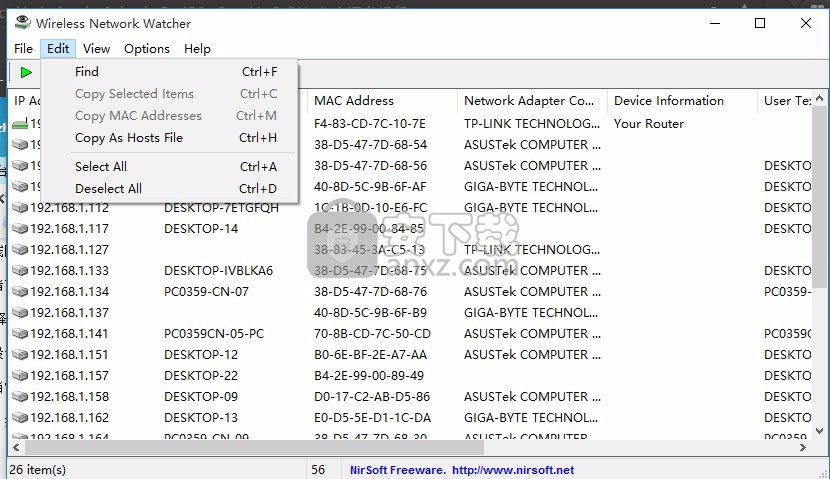The width and height of the screenshot is (830, 479).
Task: Open the www.nirsoft.net link in status bar
Action: click(513, 470)
